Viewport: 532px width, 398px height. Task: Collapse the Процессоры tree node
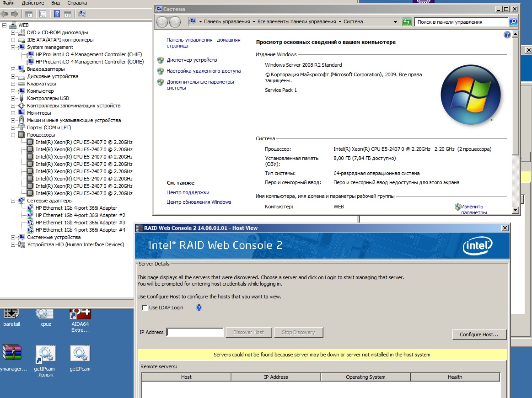[13, 135]
